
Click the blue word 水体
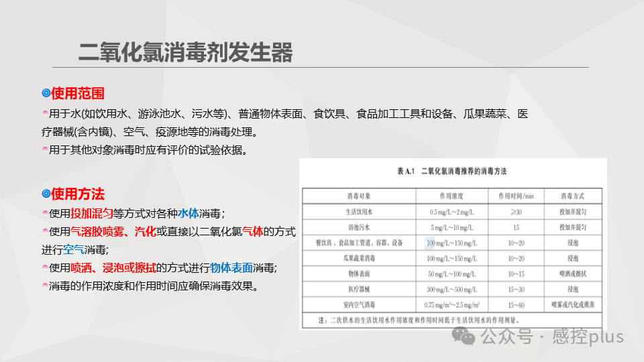(x=189, y=213)
